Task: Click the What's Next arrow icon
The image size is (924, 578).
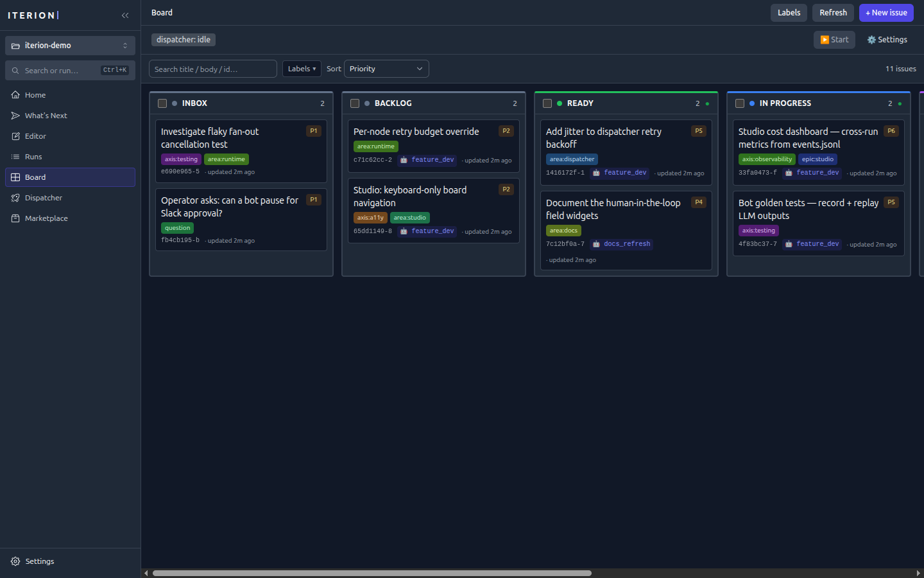Action: coord(15,116)
